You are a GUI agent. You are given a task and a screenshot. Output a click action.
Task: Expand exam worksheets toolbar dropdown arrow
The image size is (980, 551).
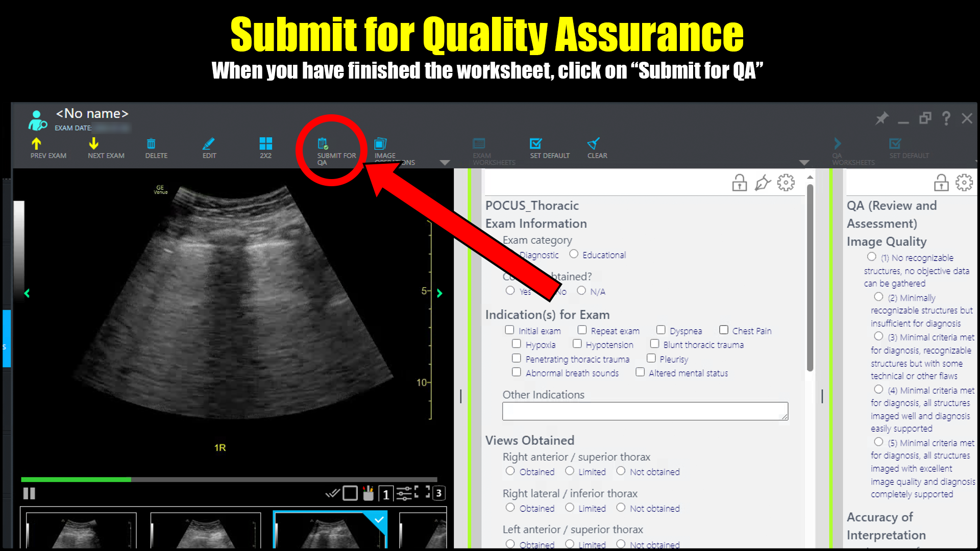click(x=804, y=163)
